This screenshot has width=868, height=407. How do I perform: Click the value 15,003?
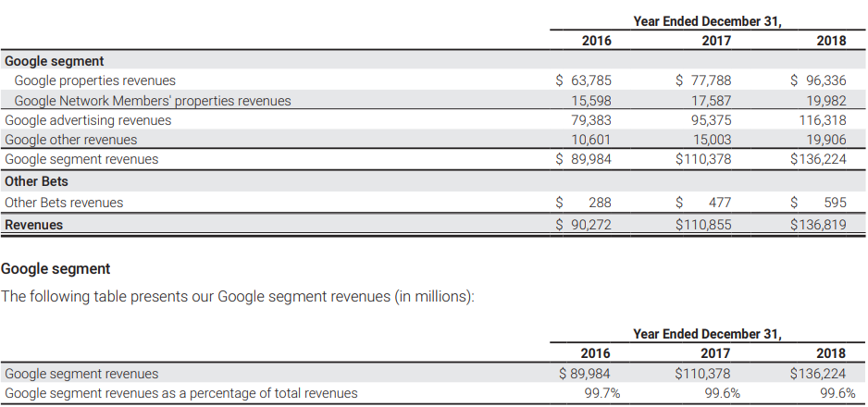[x=712, y=140]
